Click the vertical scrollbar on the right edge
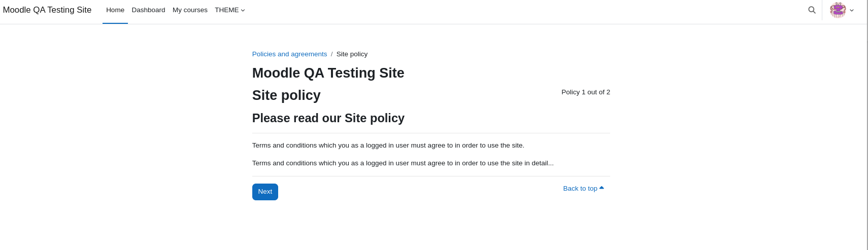 coord(867,125)
